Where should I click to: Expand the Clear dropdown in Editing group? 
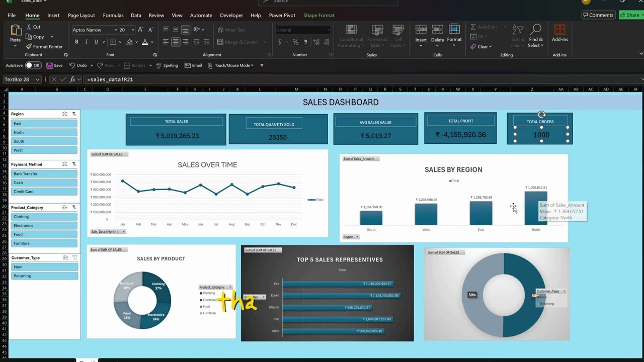491,47
